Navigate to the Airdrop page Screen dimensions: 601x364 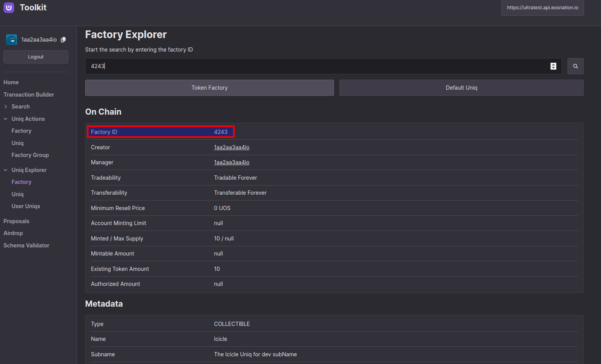pyautogui.click(x=13, y=233)
